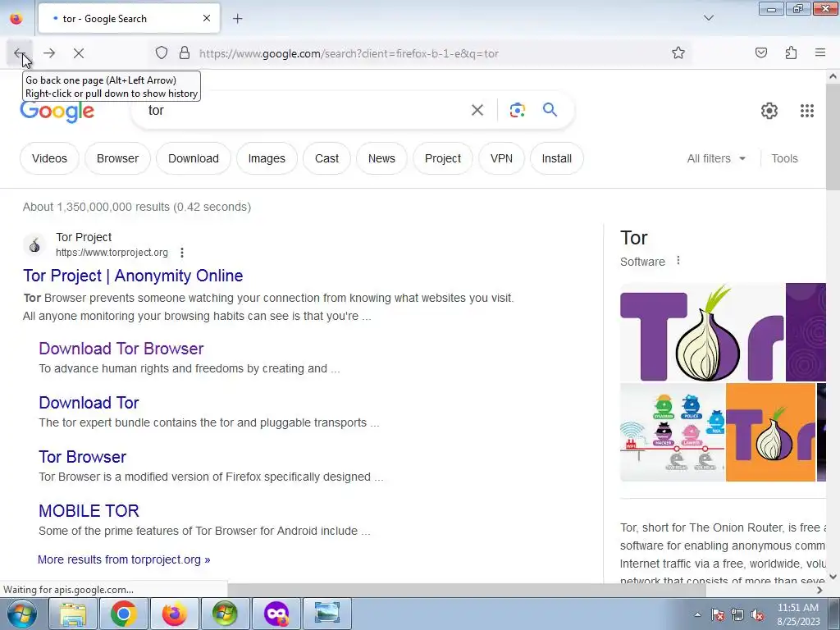840x630 pixels.
Task: Open Windows Explorer from the taskbar
Action: (x=73, y=614)
